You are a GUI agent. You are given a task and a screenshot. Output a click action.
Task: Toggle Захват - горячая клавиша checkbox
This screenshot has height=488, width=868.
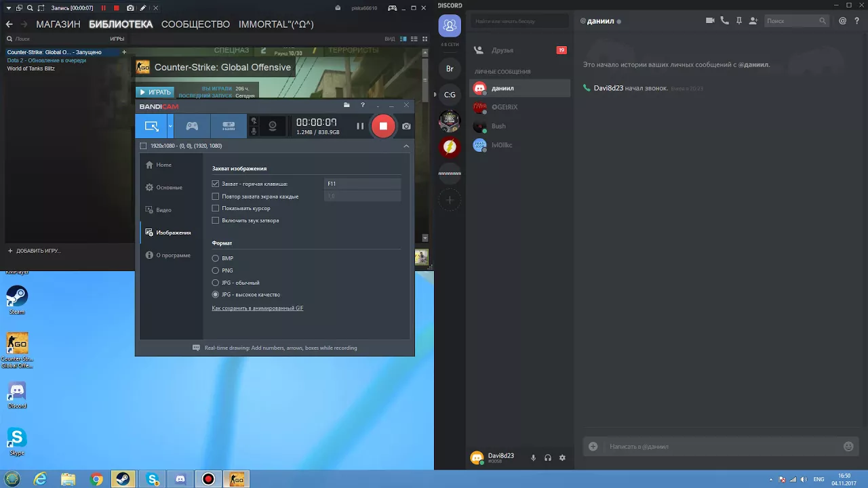(x=216, y=184)
